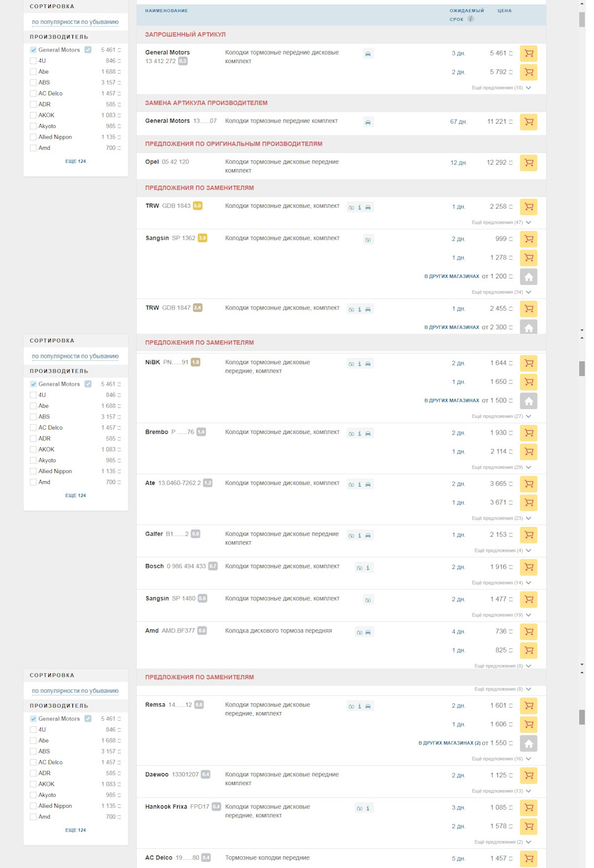The image size is (594, 868).
Task: Open info icon in the Brembo row
Action: 359,433
